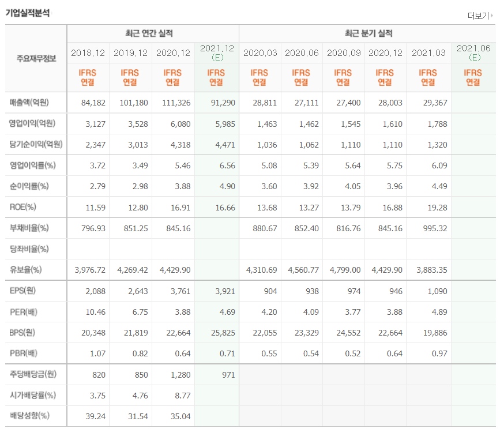The width and height of the screenshot is (504, 429).
Task: Select the 주요재무정보 header cell
Action: click(x=36, y=58)
